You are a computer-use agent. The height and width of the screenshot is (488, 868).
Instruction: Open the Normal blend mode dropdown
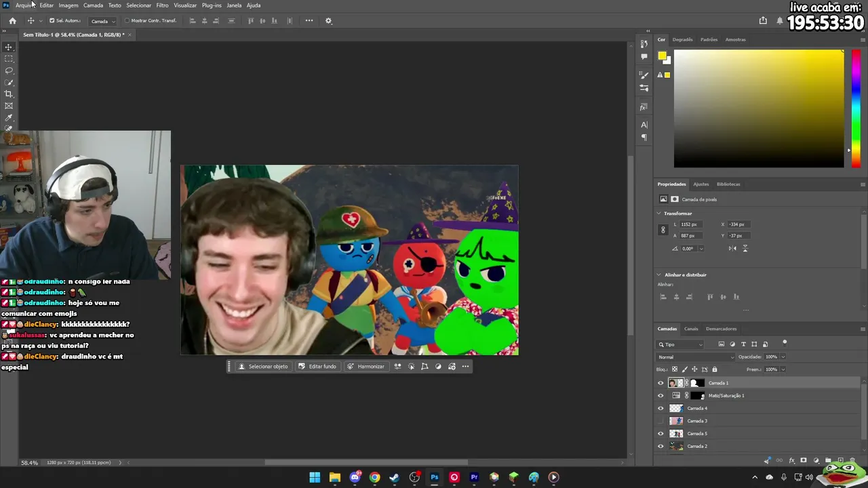[x=696, y=357]
